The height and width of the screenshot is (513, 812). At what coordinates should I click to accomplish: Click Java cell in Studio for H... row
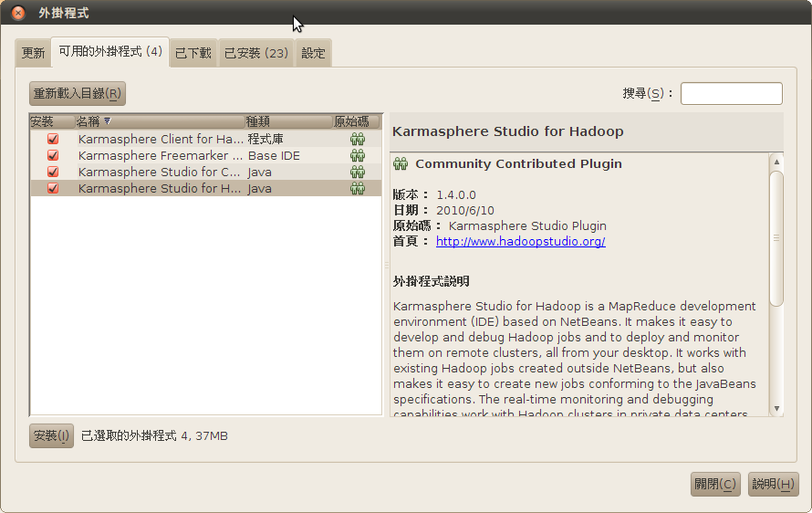tap(259, 188)
